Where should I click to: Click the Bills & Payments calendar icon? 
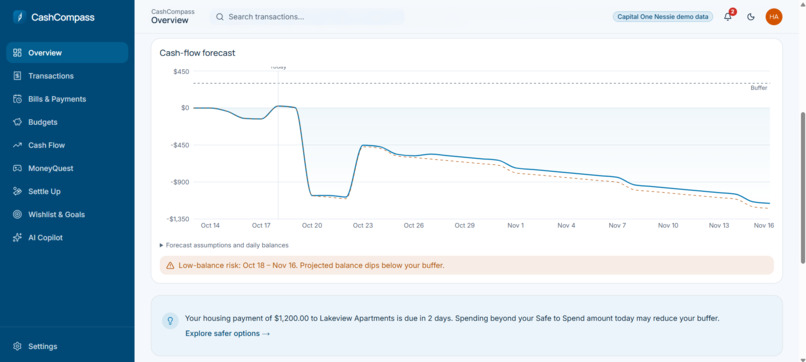click(17, 99)
